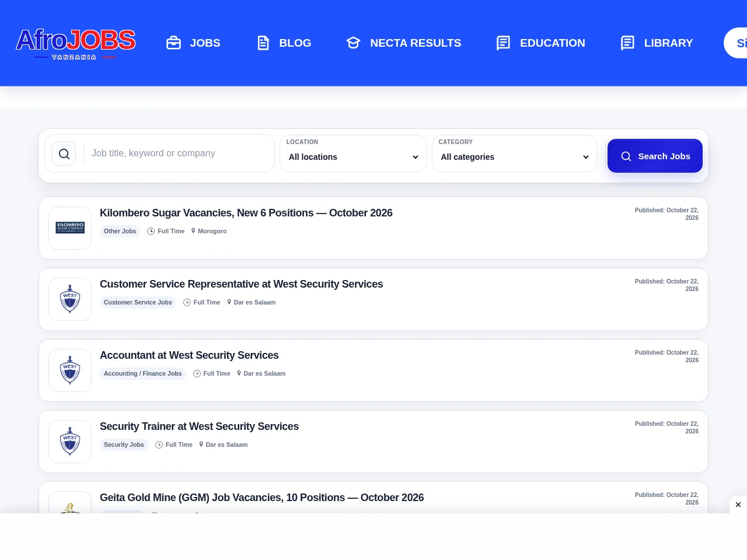Click the Search Jobs button
The width and height of the screenshot is (747, 560).
click(x=655, y=156)
